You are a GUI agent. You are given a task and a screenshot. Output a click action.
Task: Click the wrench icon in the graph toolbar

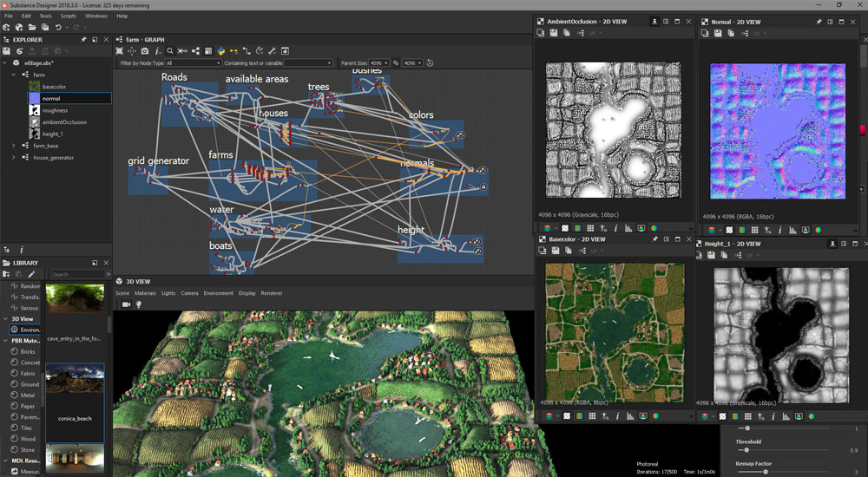coord(272,51)
